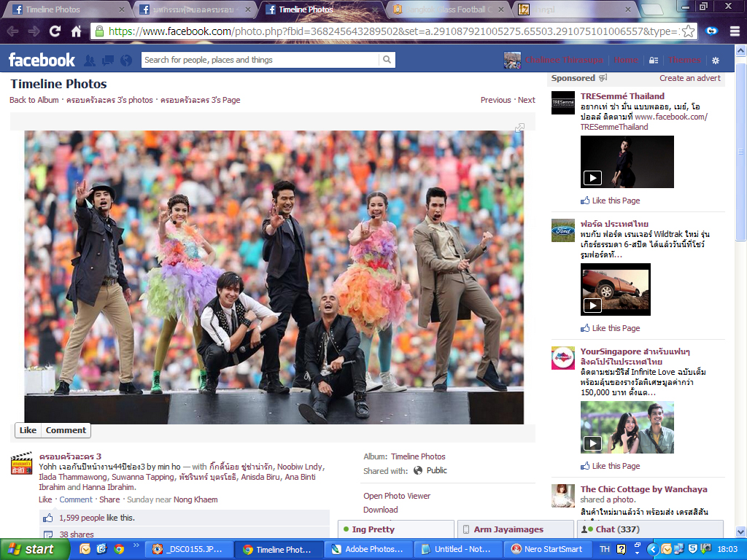
Task: Open the Chrome menu icon
Action: [735, 31]
